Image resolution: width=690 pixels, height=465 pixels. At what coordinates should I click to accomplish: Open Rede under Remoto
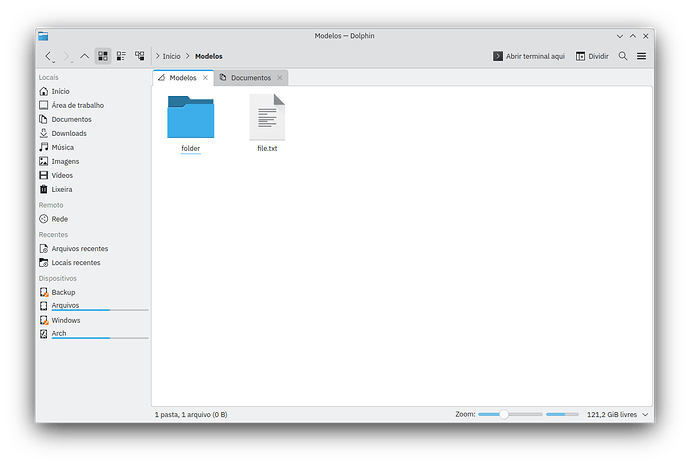tap(93, 219)
